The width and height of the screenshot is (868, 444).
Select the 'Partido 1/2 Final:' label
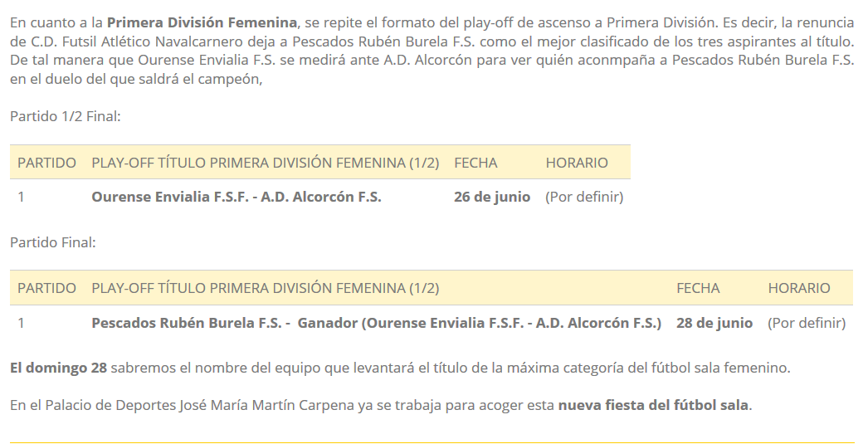(x=66, y=116)
